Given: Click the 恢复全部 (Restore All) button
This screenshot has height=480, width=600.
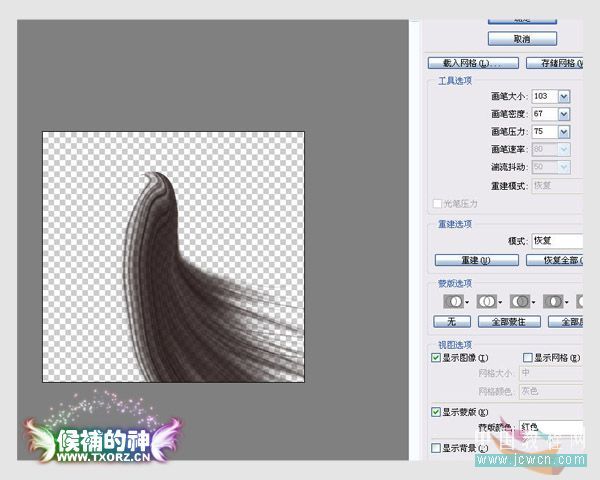Looking at the screenshot, I should click(554, 260).
